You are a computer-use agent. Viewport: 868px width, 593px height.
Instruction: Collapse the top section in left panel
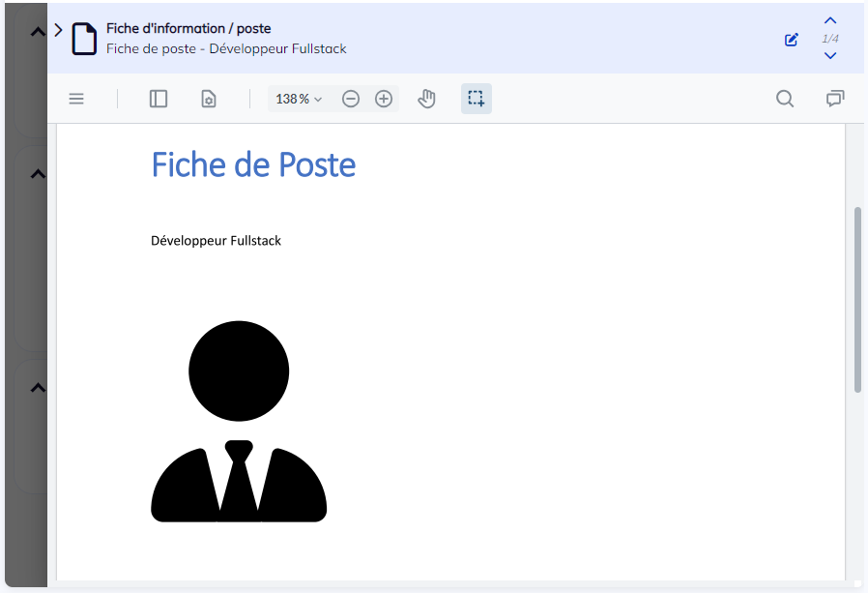(38, 32)
